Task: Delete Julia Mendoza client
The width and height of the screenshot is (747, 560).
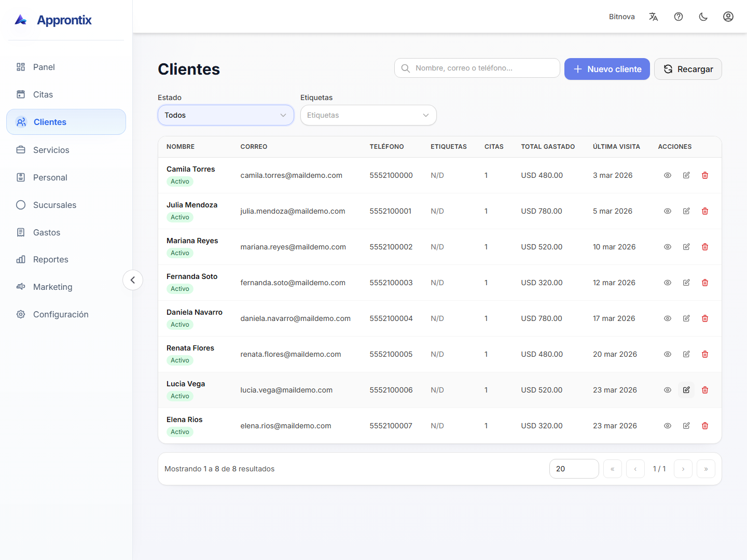Action: (705, 211)
